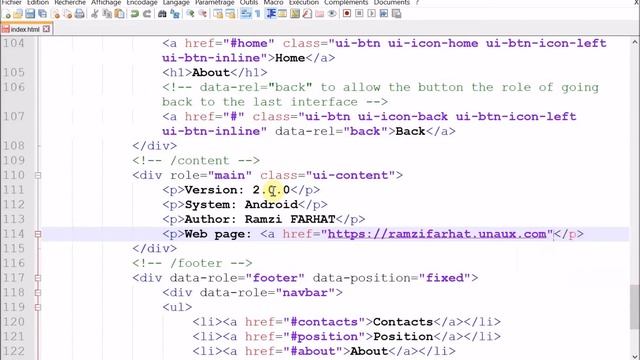Click the scrollbar down arrow
Viewport: 640px width, 360px height.
click(x=636, y=356)
